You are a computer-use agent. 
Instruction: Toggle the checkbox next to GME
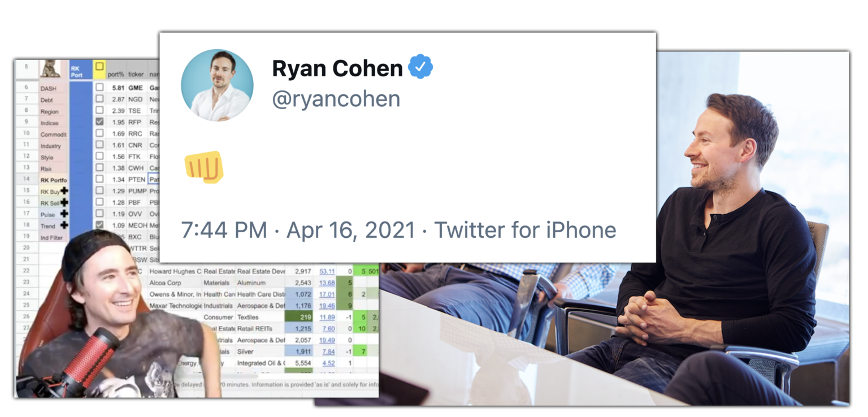(99, 88)
